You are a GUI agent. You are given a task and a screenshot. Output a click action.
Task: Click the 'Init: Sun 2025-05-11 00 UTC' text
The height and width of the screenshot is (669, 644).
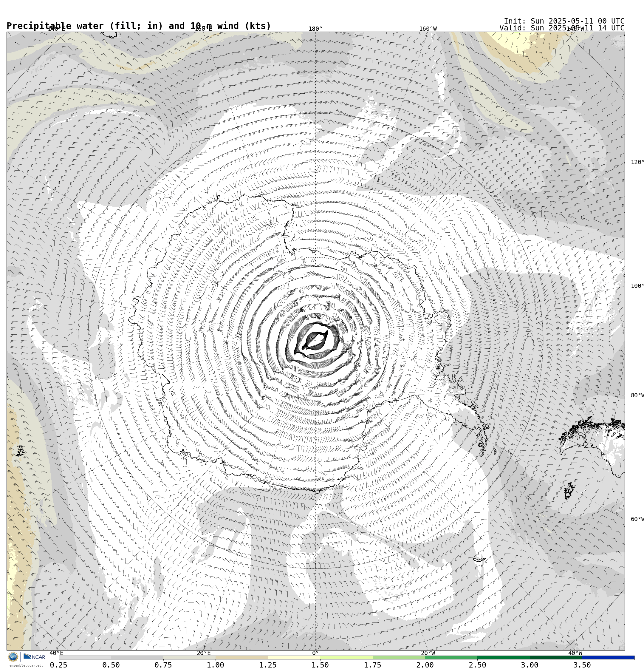click(564, 21)
